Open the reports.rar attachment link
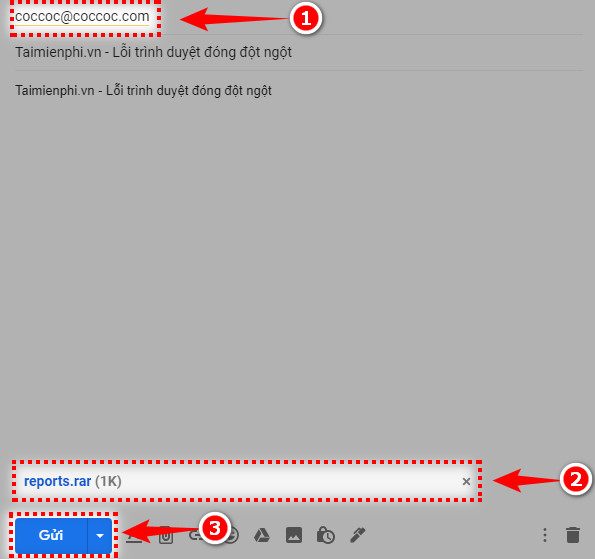The image size is (595, 559). [57, 481]
